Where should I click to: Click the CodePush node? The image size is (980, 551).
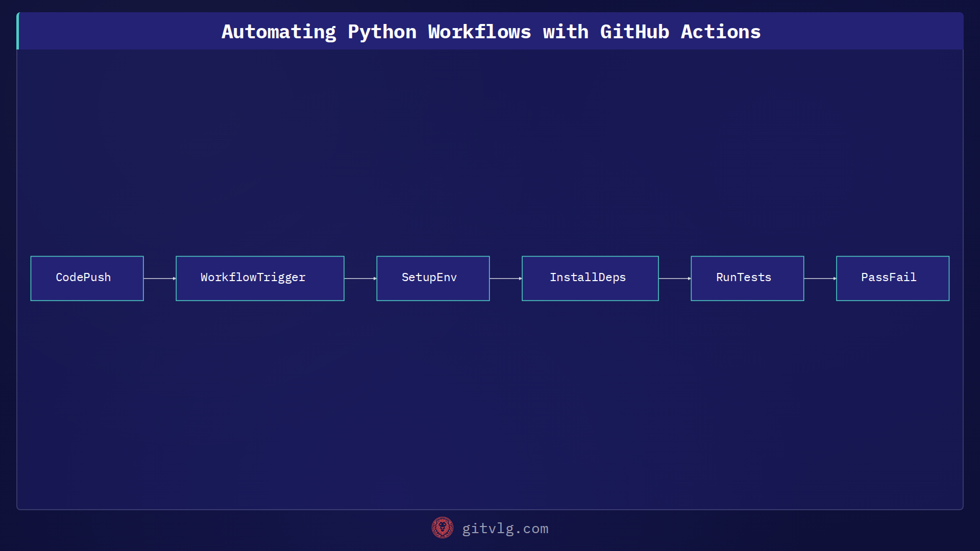pyautogui.click(x=87, y=278)
